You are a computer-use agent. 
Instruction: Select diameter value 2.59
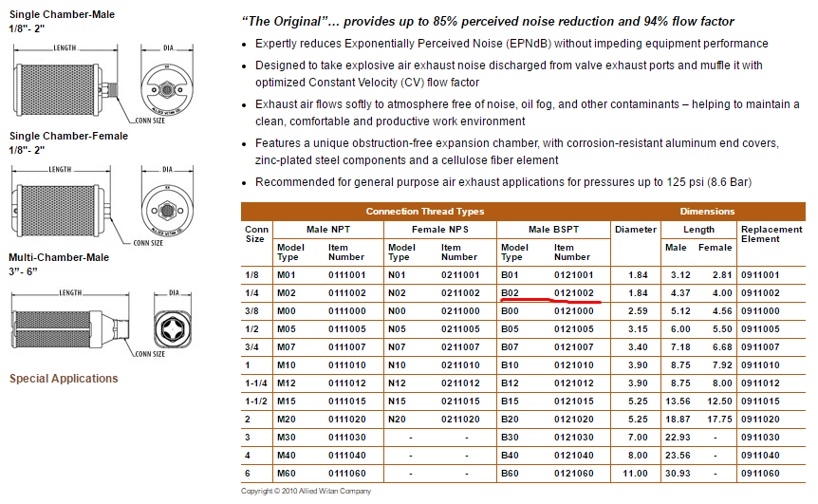[638, 311]
